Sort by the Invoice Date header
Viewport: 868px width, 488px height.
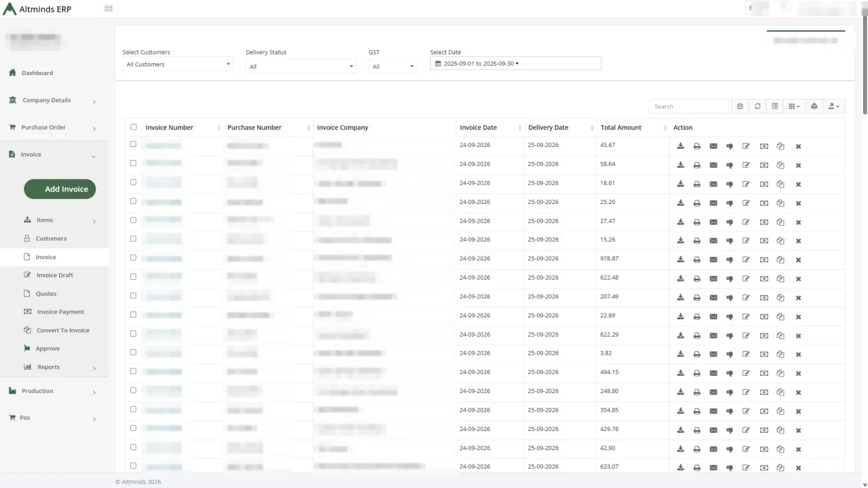490,128
